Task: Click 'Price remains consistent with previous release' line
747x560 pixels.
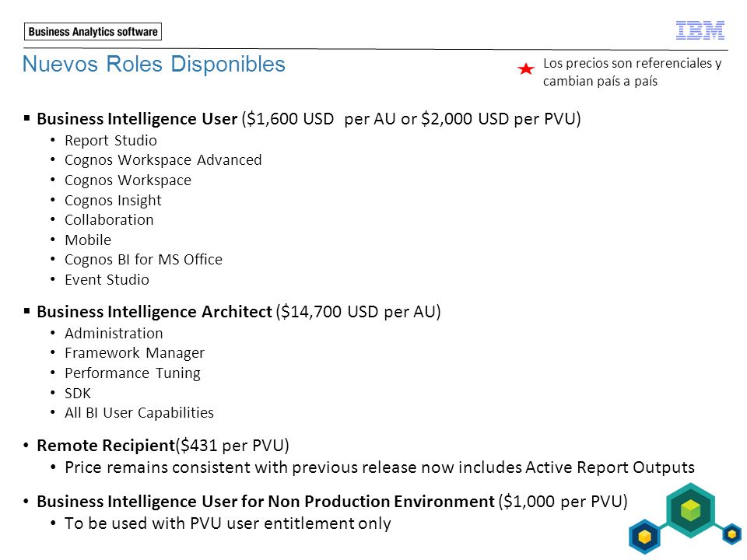Action: click(x=380, y=467)
